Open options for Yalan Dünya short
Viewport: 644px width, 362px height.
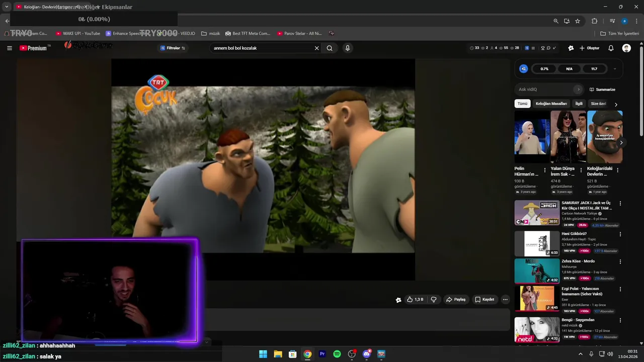point(581,170)
